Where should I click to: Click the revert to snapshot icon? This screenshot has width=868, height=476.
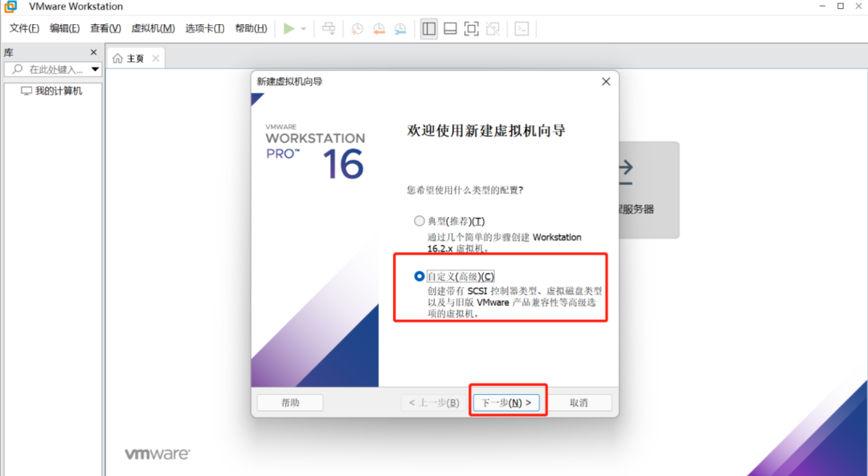379,29
